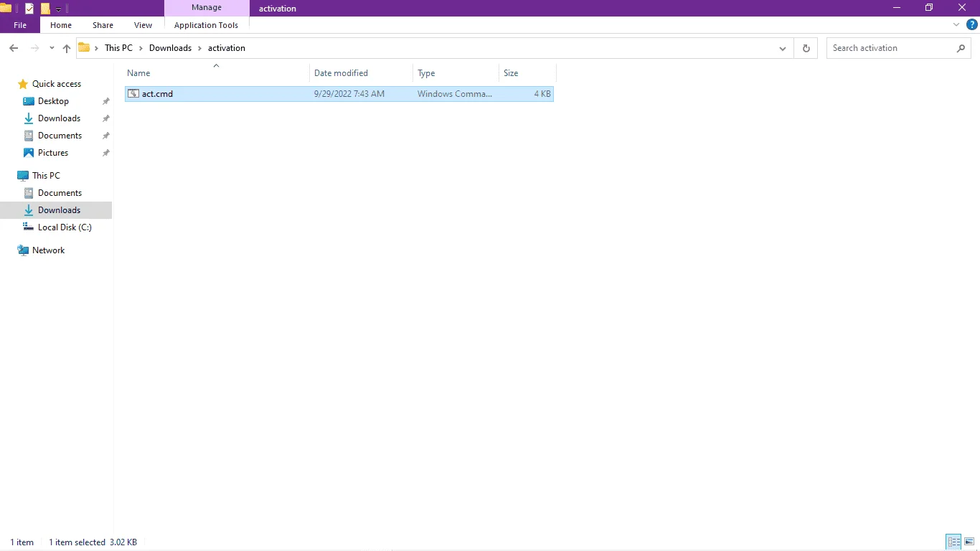Click the Forward navigation arrow
Screen dimensions: 980x551
point(34,48)
